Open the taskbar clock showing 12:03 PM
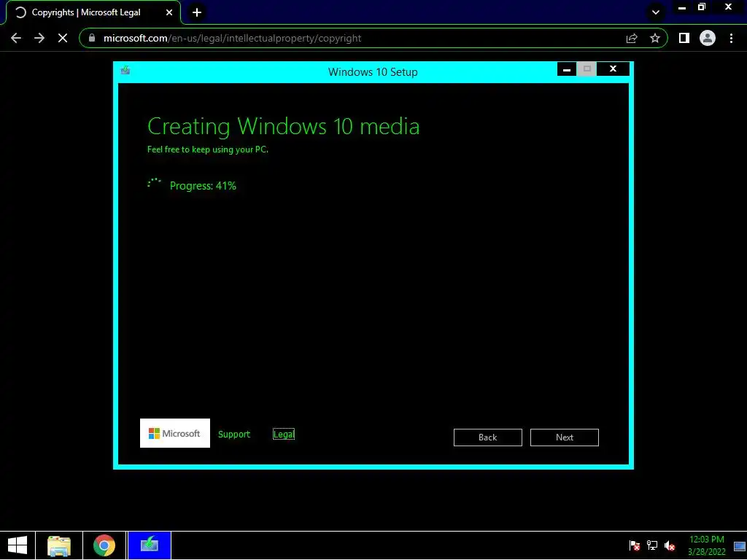Viewport: 747px width, 560px height. (x=706, y=545)
